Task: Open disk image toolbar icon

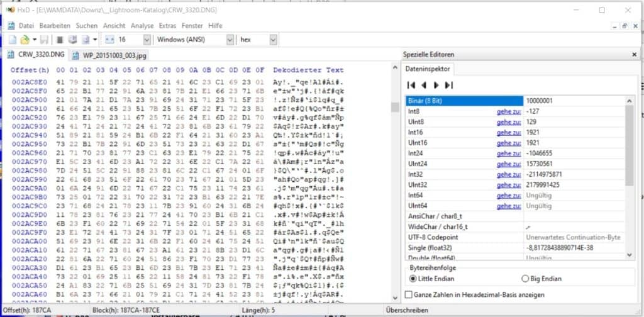Action: 86,40
